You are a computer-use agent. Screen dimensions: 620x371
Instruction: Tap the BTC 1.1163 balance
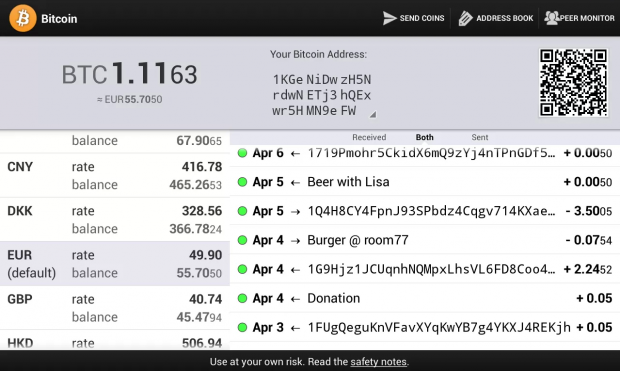click(x=129, y=74)
